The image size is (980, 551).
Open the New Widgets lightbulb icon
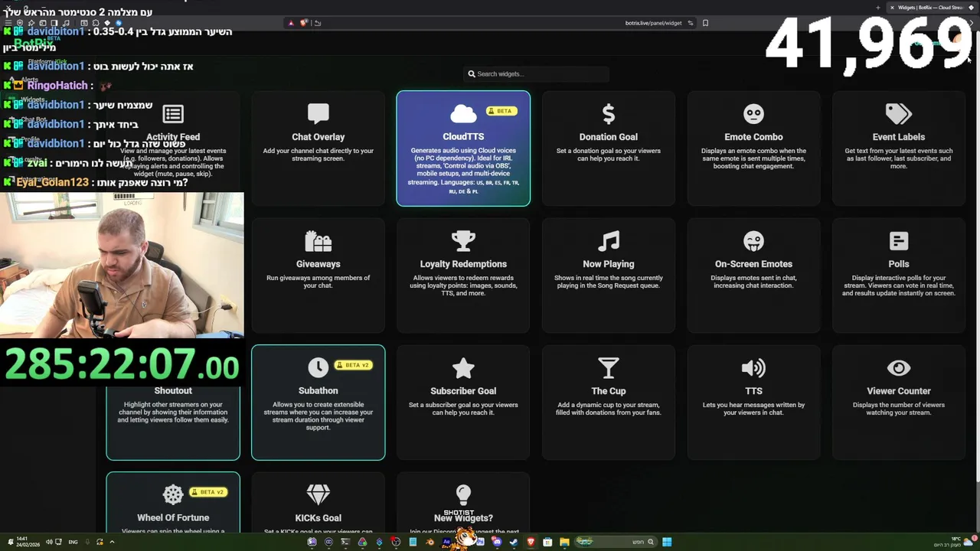(x=463, y=494)
